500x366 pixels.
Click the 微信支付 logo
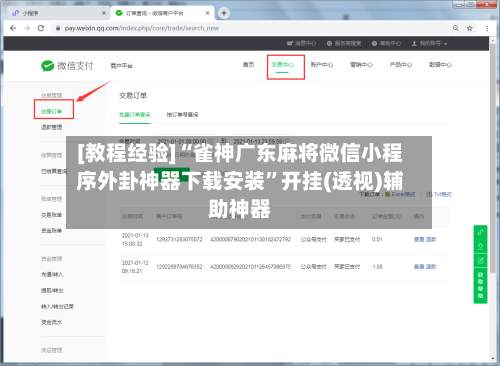click(x=67, y=66)
